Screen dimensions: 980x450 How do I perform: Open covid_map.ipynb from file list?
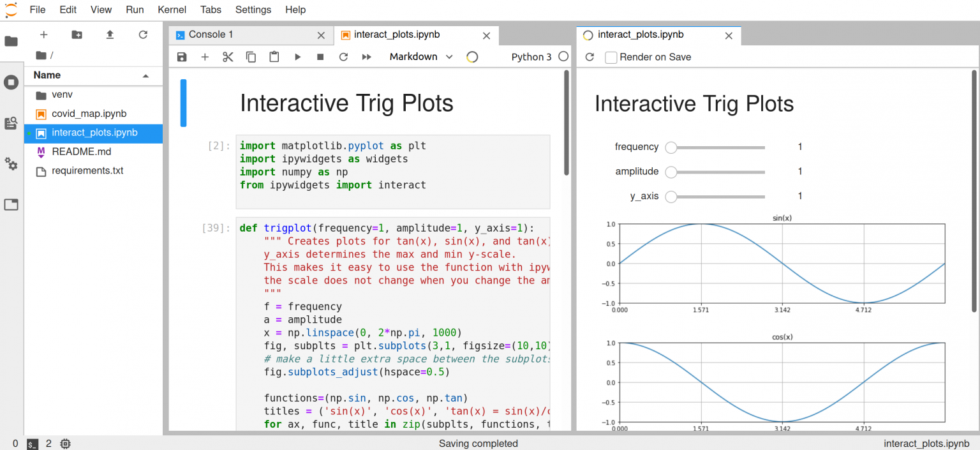point(89,114)
